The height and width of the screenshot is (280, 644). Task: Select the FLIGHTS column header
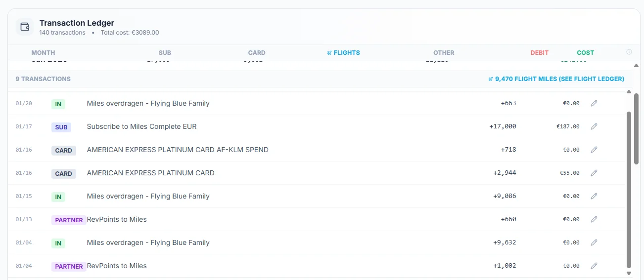coord(344,53)
